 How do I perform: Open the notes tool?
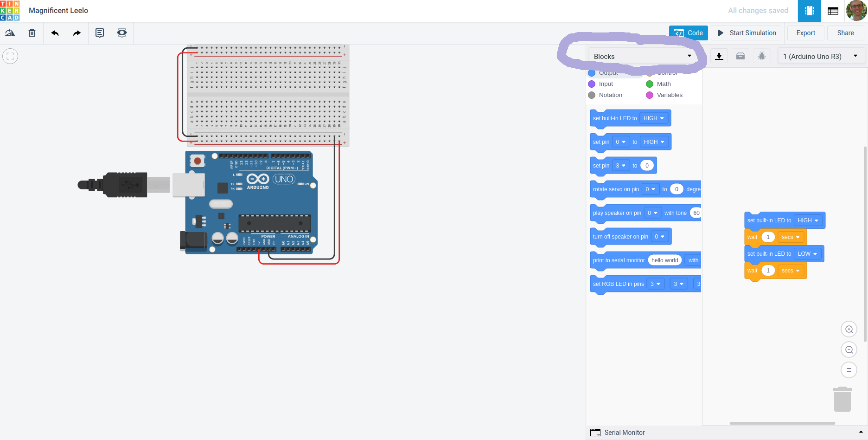[100, 33]
